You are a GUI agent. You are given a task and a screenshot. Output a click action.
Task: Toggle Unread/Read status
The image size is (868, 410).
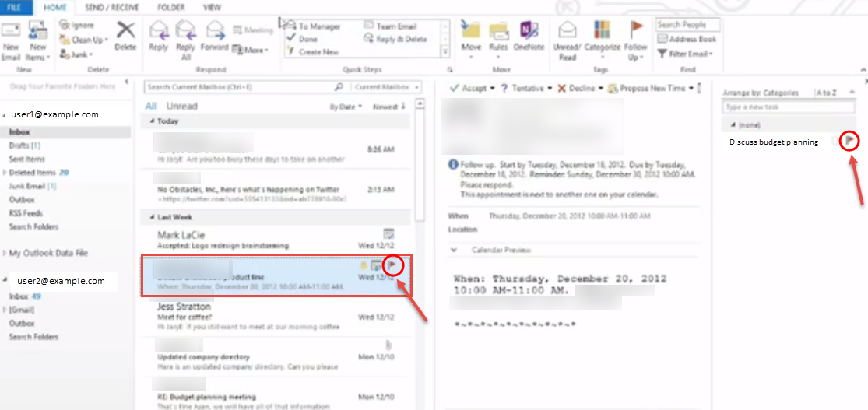pyautogui.click(x=566, y=41)
